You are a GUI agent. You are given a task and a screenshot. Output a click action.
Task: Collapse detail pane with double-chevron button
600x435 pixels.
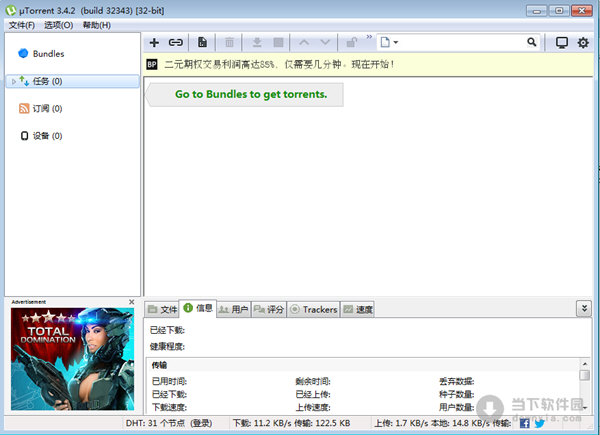[584, 308]
